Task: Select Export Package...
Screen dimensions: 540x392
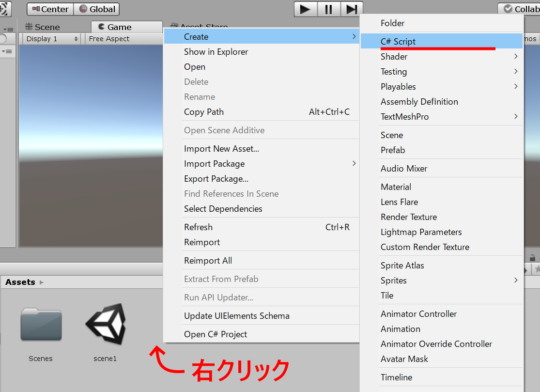Action: 261,179
